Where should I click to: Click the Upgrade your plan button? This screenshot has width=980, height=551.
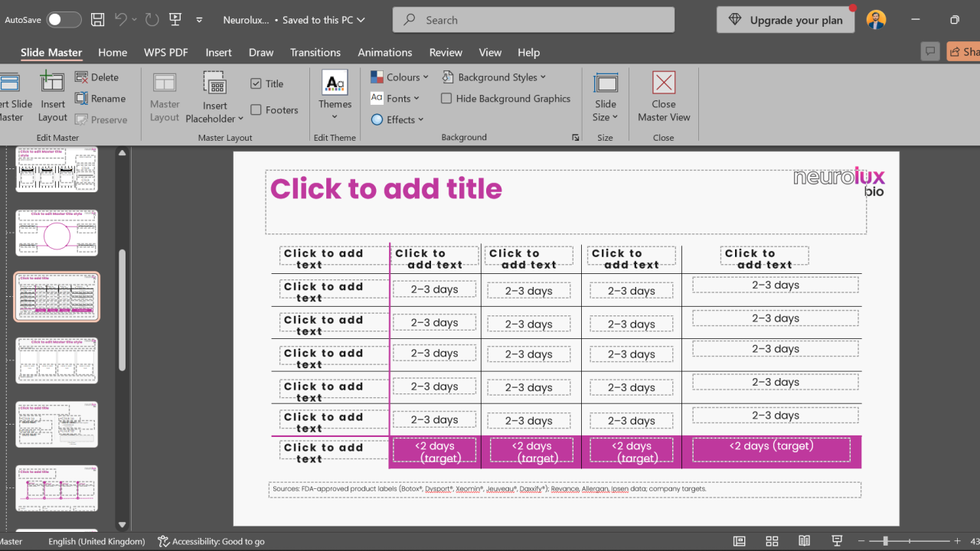[x=786, y=20]
